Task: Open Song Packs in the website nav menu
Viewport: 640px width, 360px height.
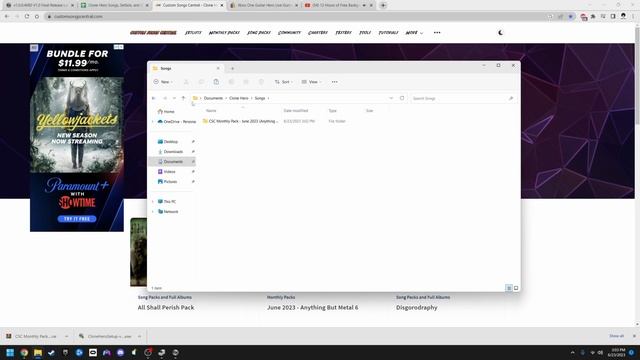Action: pos(259,33)
